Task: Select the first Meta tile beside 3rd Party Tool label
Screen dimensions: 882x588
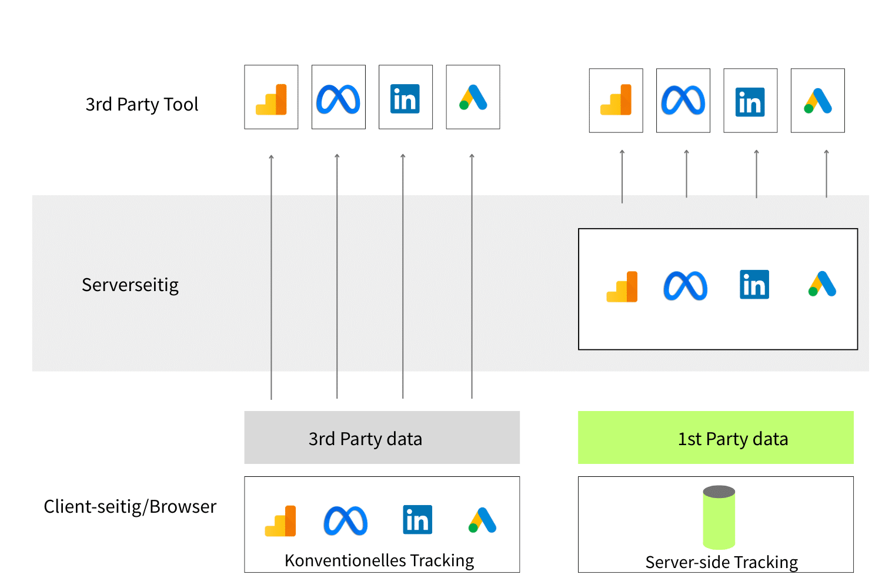Action: (x=338, y=97)
